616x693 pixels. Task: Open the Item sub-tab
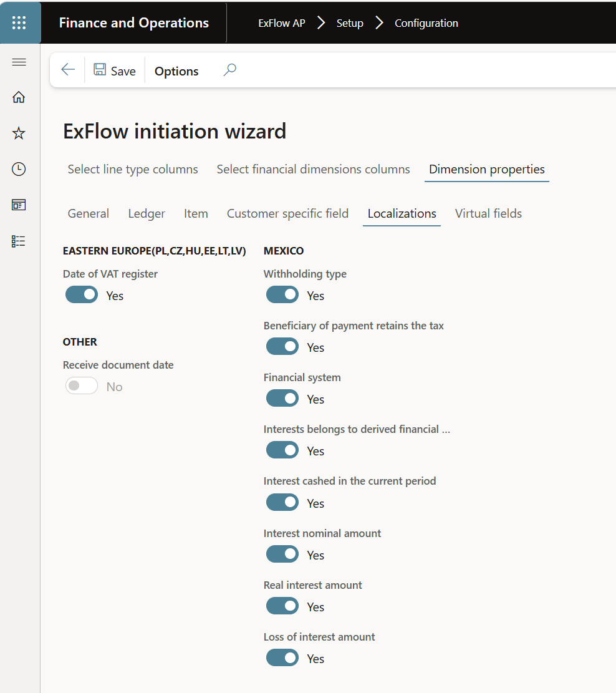point(196,213)
